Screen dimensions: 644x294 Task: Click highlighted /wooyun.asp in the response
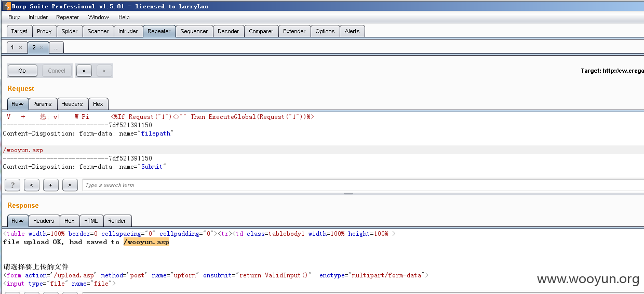pyautogui.click(x=146, y=242)
